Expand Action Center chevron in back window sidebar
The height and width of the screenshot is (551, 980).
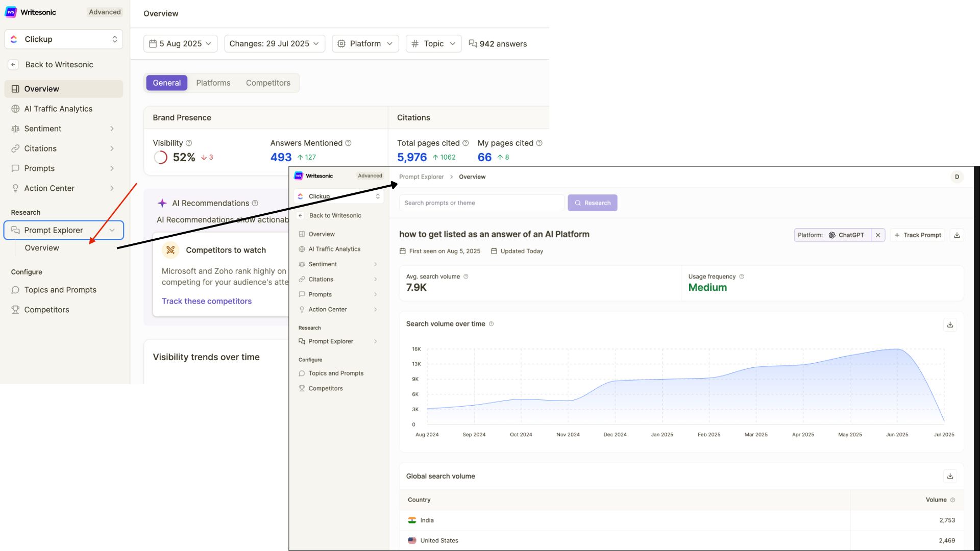(112, 188)
